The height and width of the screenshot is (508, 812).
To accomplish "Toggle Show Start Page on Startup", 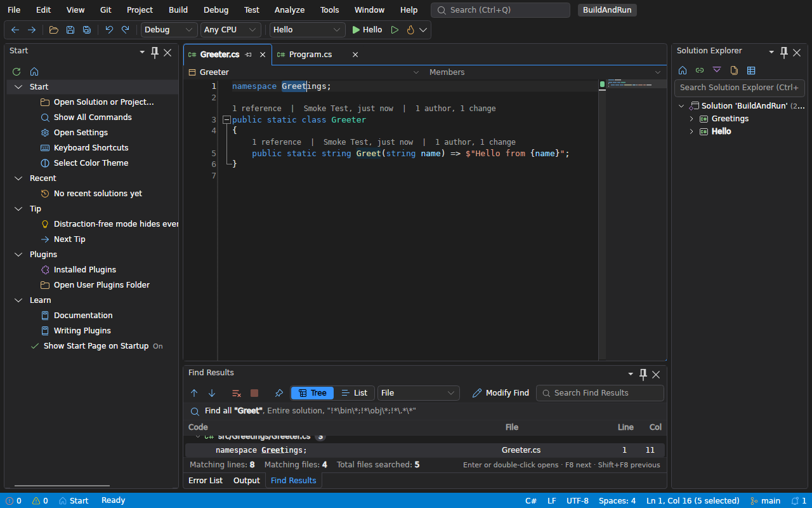I will 96,346.
